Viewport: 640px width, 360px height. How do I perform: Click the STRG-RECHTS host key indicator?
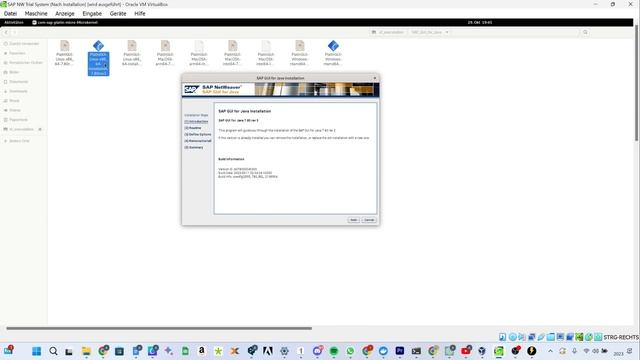[621, 337]
